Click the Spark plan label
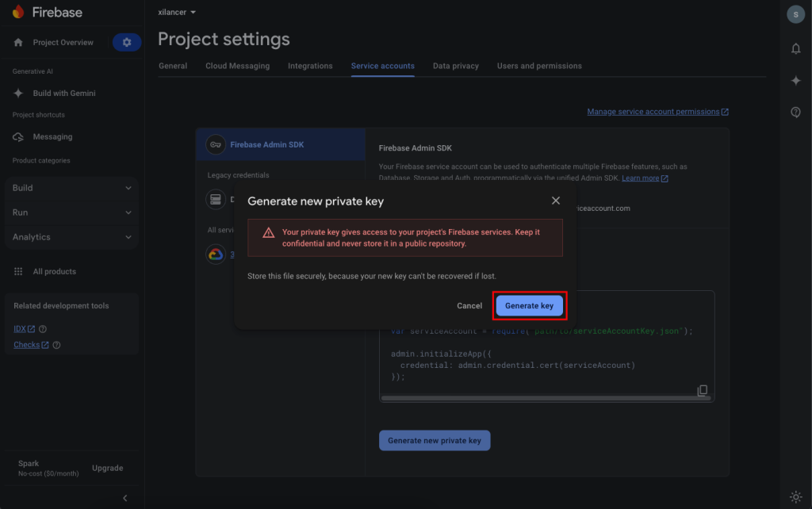Screen dimensions: 812x509 pos(29,464)
